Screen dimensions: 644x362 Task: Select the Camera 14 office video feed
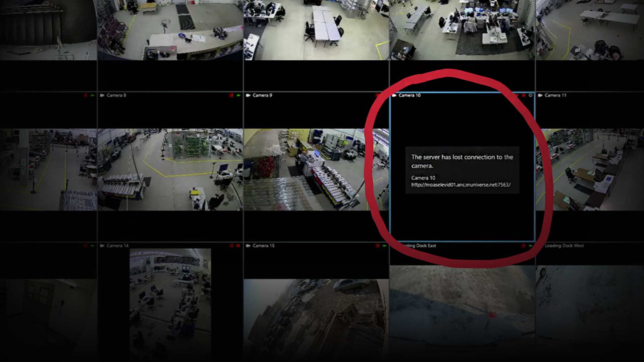pos(170,302)
